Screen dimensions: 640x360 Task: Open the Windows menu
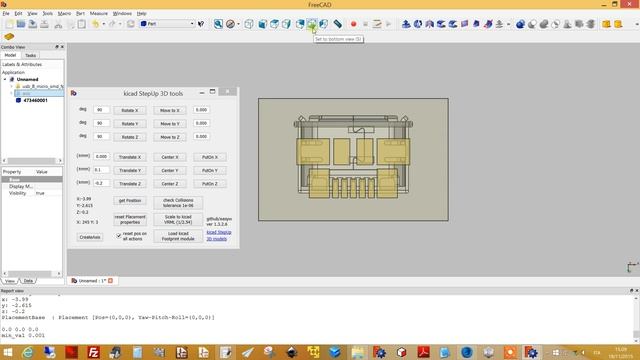click(122, 13)
